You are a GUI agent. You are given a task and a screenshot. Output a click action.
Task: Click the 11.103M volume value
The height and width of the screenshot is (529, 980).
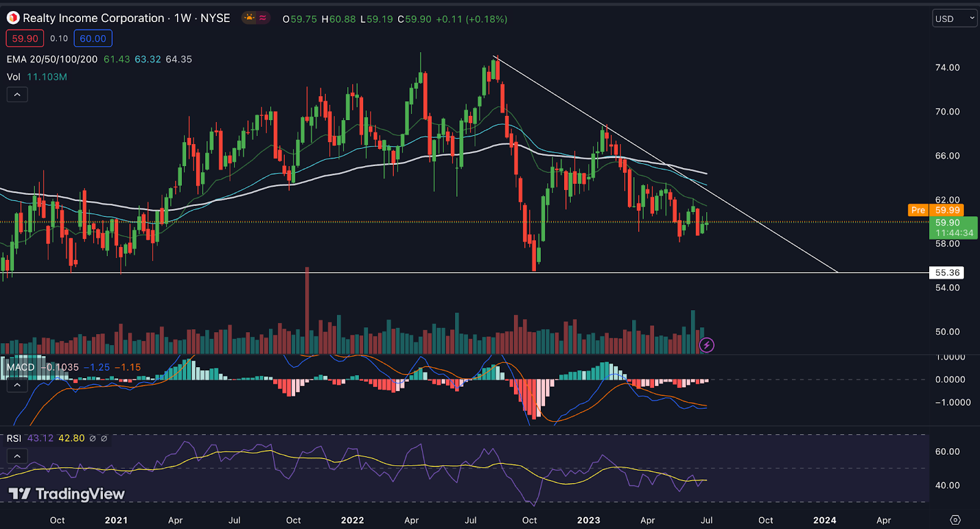pos(47,77)
